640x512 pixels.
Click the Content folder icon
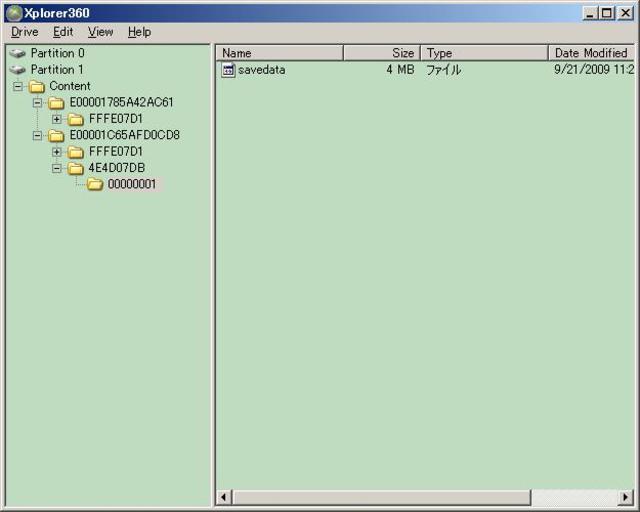(37, 86)
